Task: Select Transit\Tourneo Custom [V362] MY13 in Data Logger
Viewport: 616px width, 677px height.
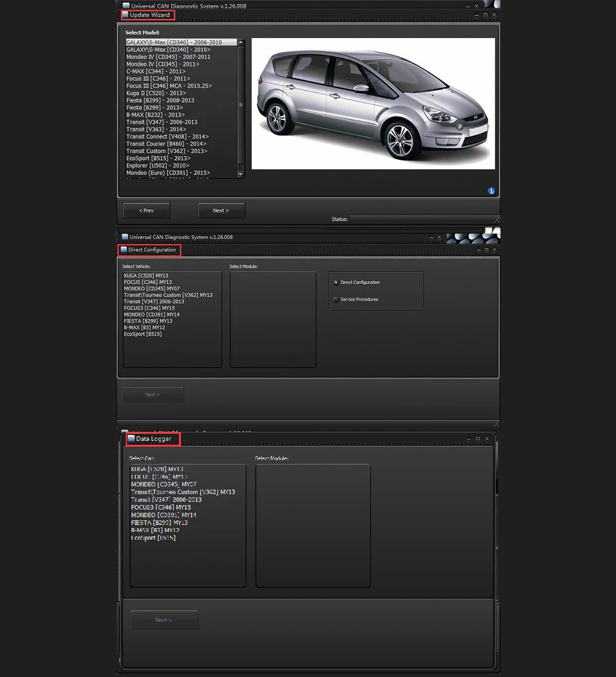Action: 183,492
